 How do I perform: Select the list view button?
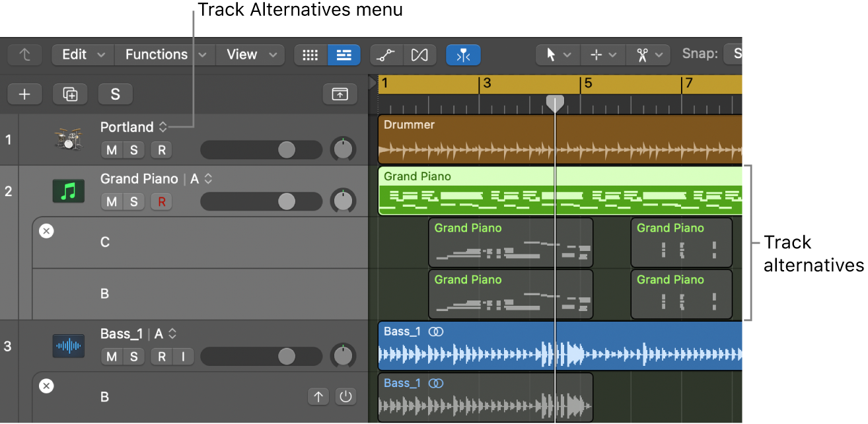[x=344, y=55]
